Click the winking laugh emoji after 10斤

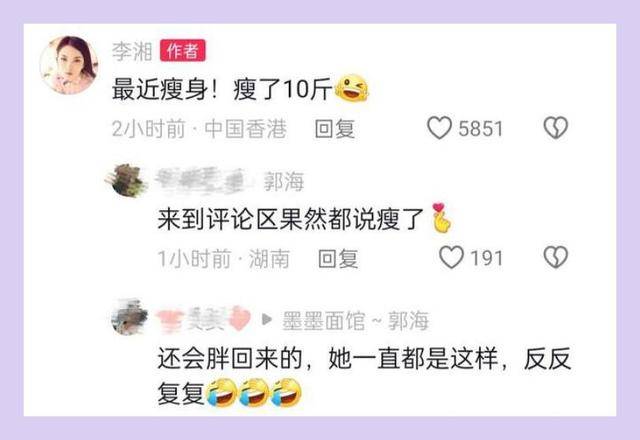pos(351,89)
